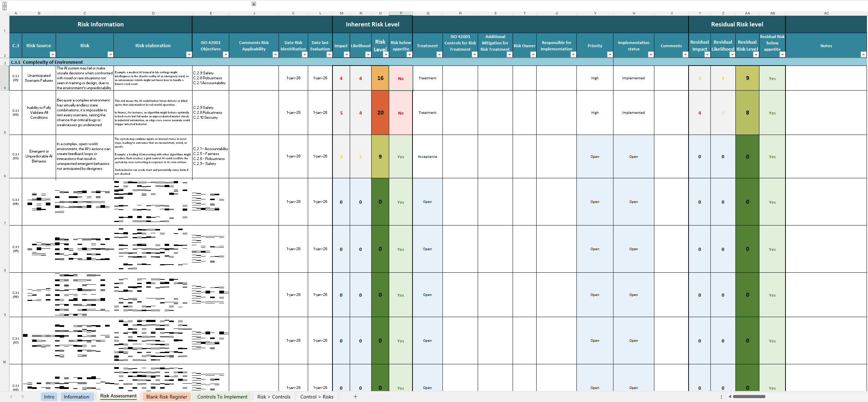Image resolution: width=868 pixels, height=402 pixels.
Task: Click the Complexity of Environment section header
Action: (x=53, y=62)
